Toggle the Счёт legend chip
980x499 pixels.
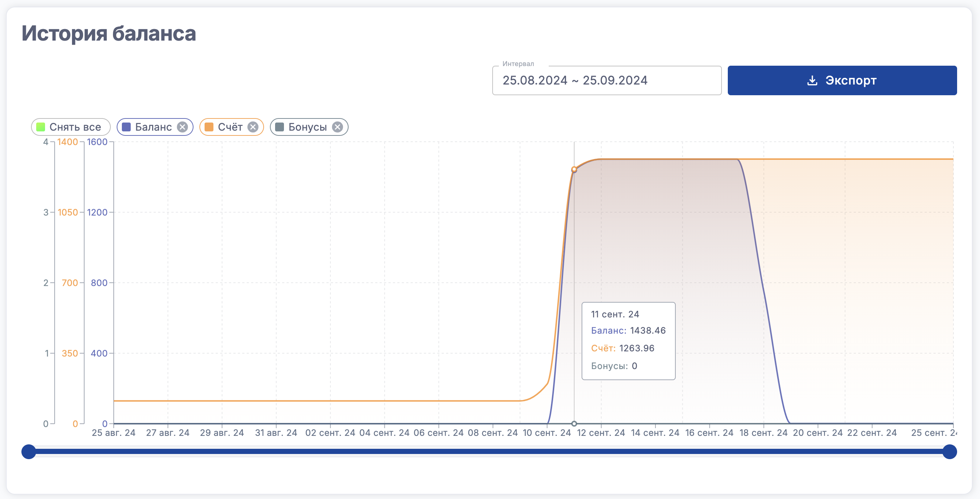coord(230,127)
